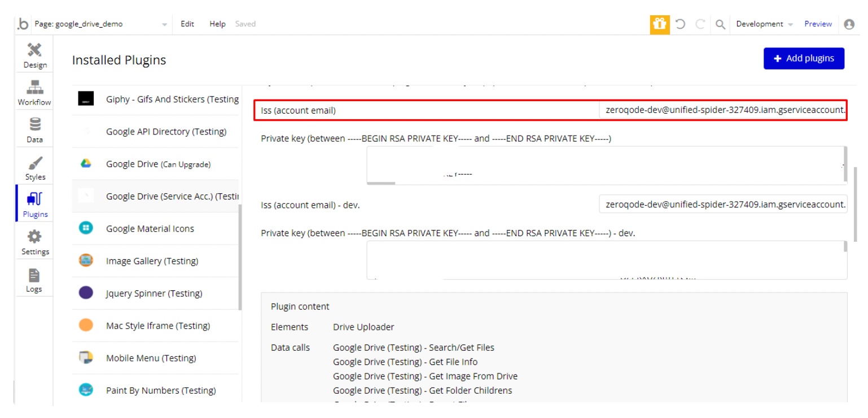Select Image Gallery (Testing) plugin
This screenshot has width=868, height=418.
click(155, 260)
